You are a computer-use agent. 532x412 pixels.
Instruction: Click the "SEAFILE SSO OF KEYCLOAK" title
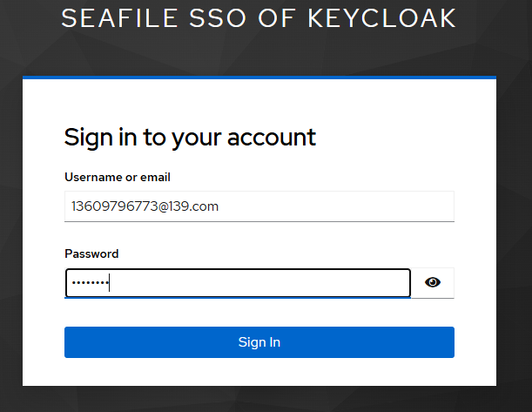pyautogui.click(x=259, y=18)
